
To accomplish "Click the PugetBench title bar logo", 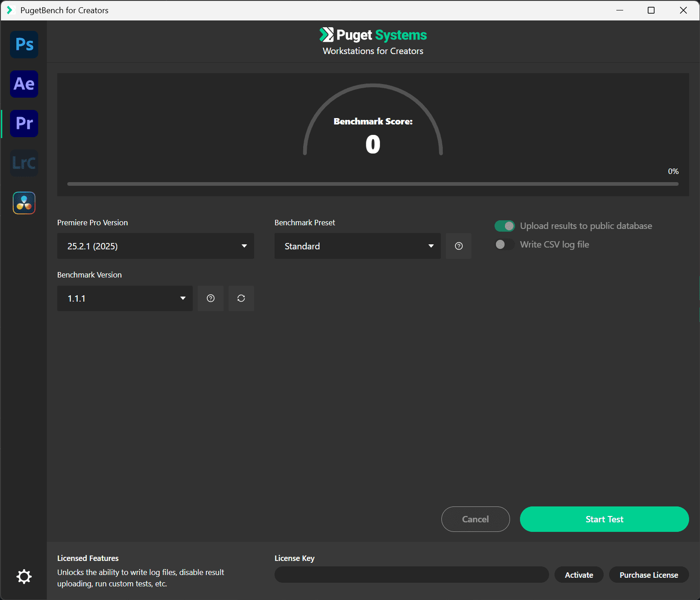I will pos(10,10).
